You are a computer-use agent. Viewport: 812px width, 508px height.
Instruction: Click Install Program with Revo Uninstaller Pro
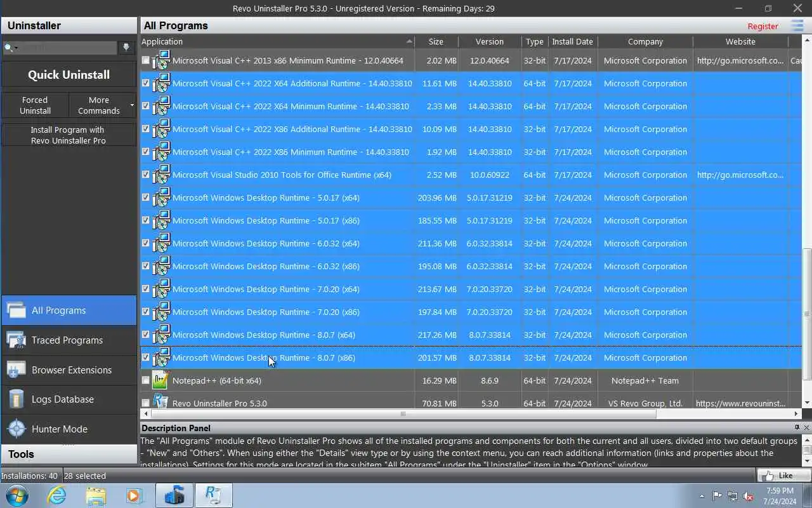point(69,135)
